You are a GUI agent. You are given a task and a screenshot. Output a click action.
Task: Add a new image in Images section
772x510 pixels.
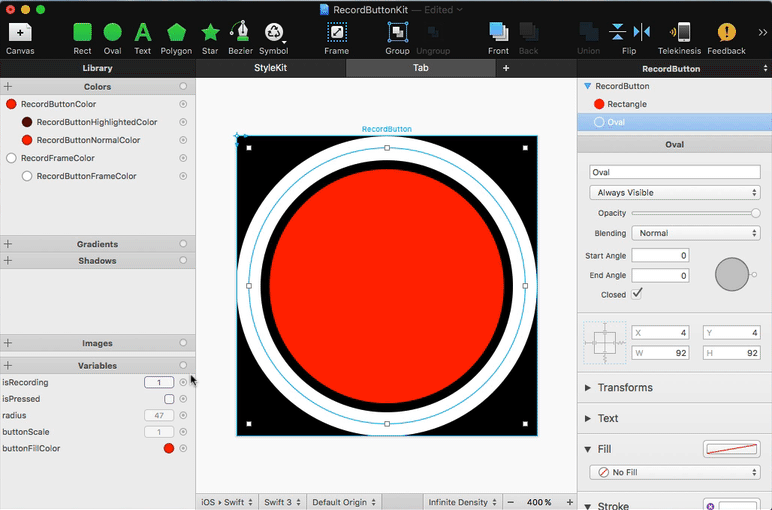[x=8, y=343]
